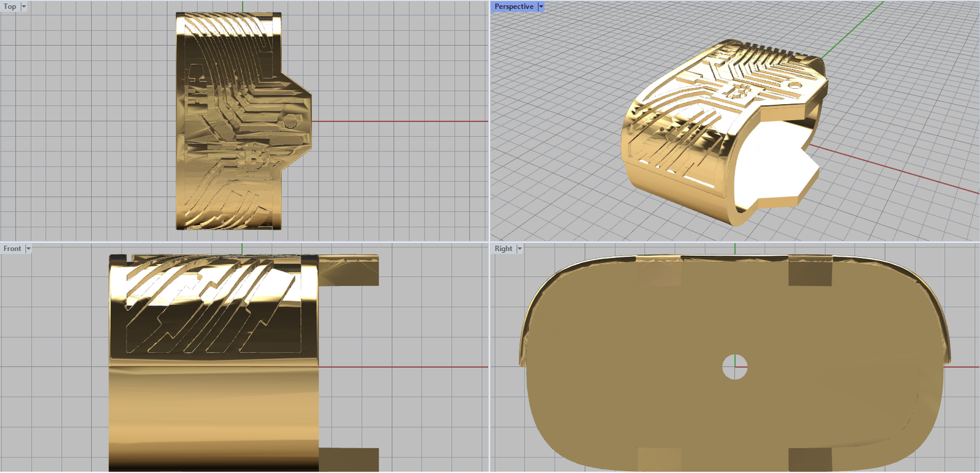This screenshot has width=980, height=473.
Task: Open the Top viewport dropdown arrow menu
Action: [x=24, y=7]
